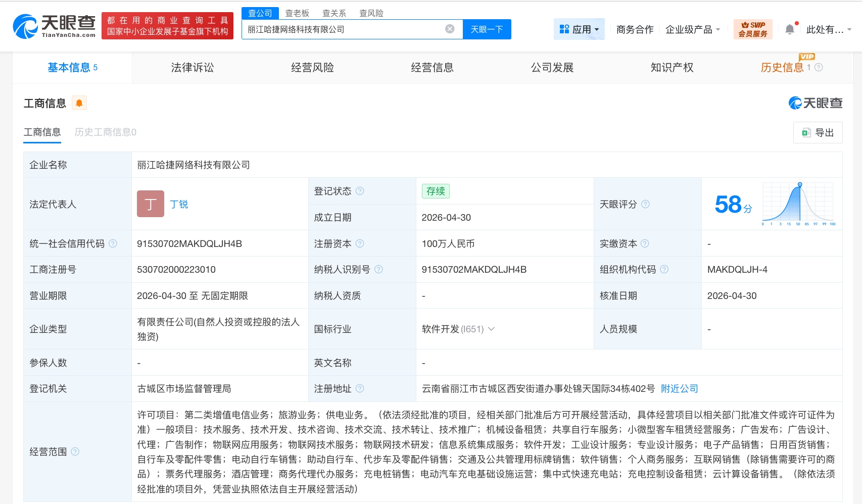Click the 天眼一下 search button
Image resolution: width=862 pixels, height=504 pixels.
[487, 29]
